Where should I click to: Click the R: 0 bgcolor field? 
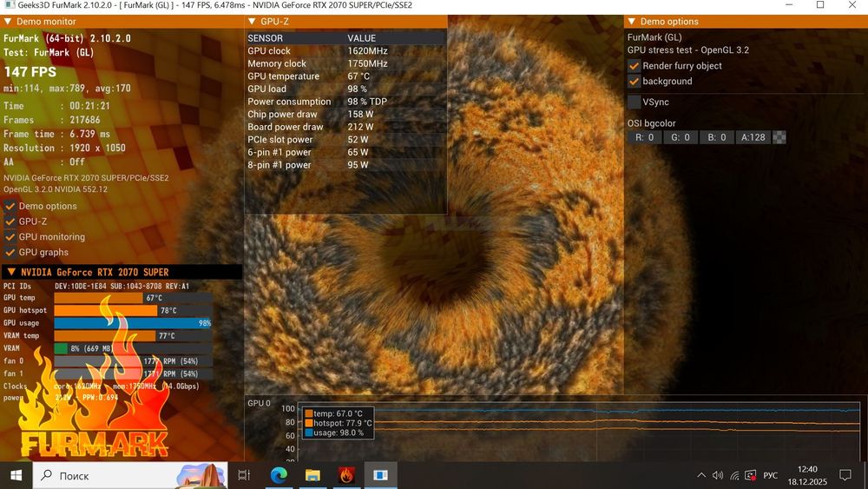tap(644, 137)
